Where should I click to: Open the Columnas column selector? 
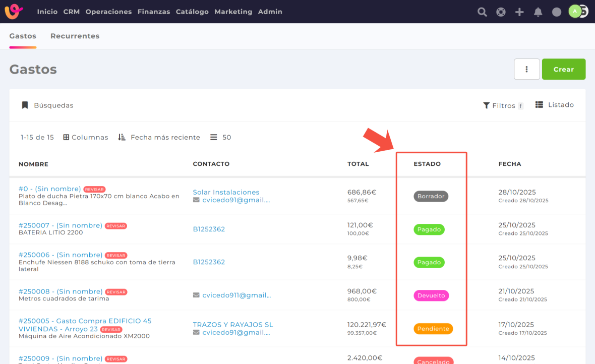86,137
